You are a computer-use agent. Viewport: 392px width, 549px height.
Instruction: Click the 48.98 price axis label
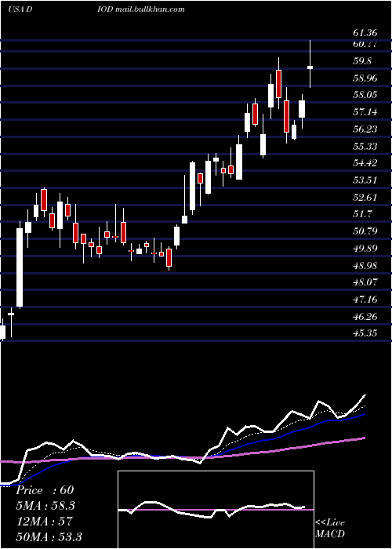pos(365,265)
